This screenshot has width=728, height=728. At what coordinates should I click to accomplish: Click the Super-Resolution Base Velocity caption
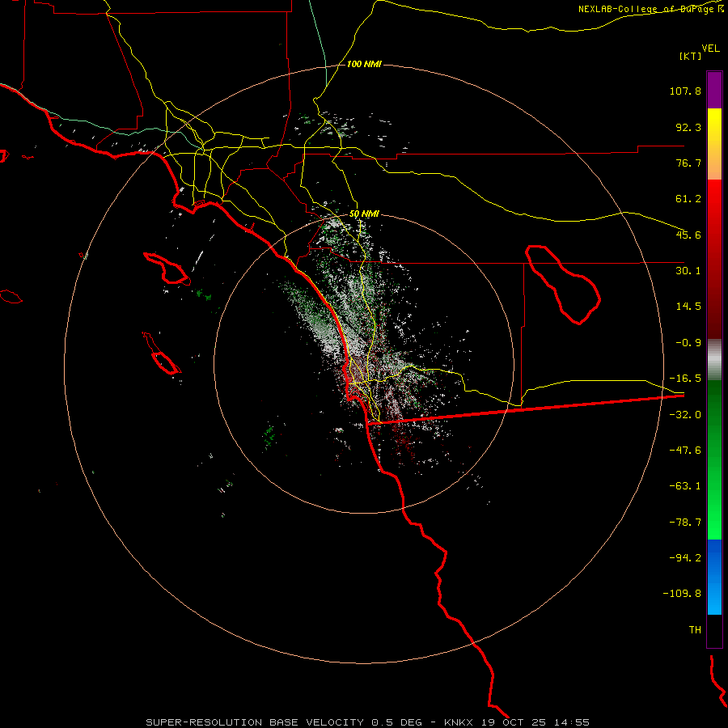[x=367, y=722]
